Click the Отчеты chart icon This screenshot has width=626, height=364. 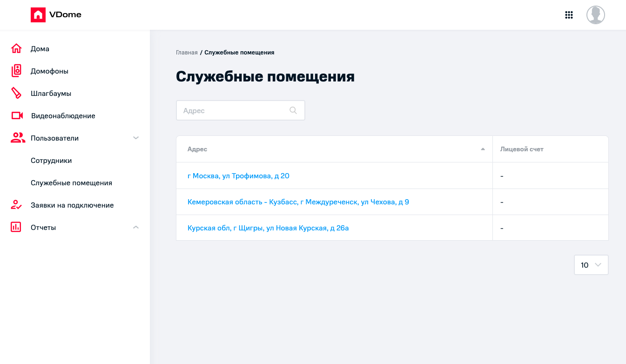(16, 227)
